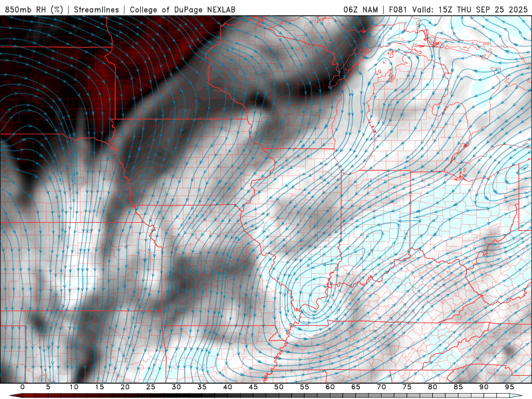Click the "20" colorbar tick label
Screen dimensions: 532x399
click(125, 387)
